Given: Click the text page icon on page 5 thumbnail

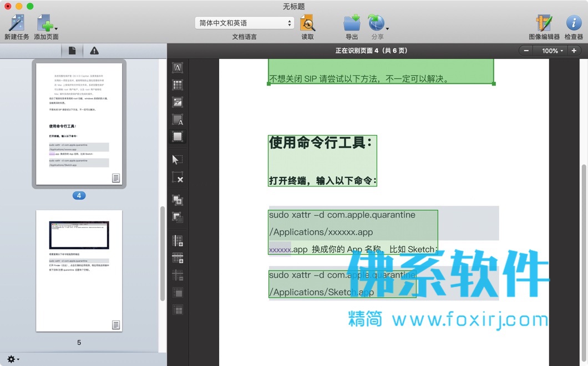Looking at the screenshot, I should coord(116,325).
